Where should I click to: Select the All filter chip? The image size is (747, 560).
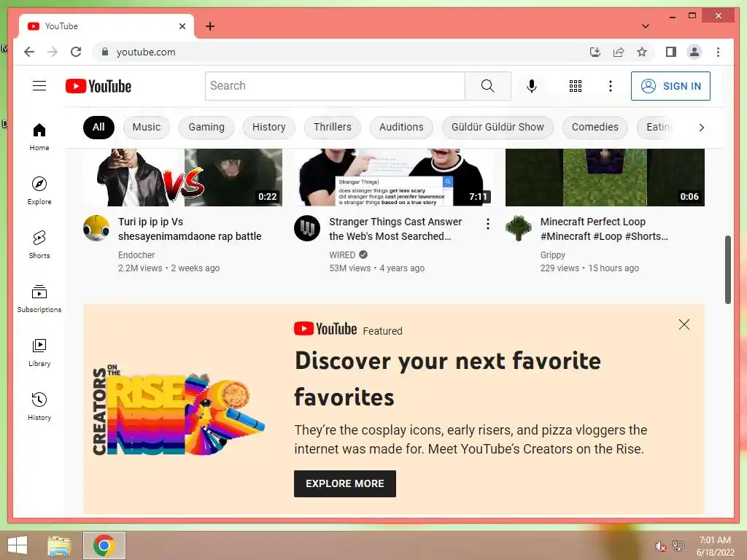(x=98, y=127)
